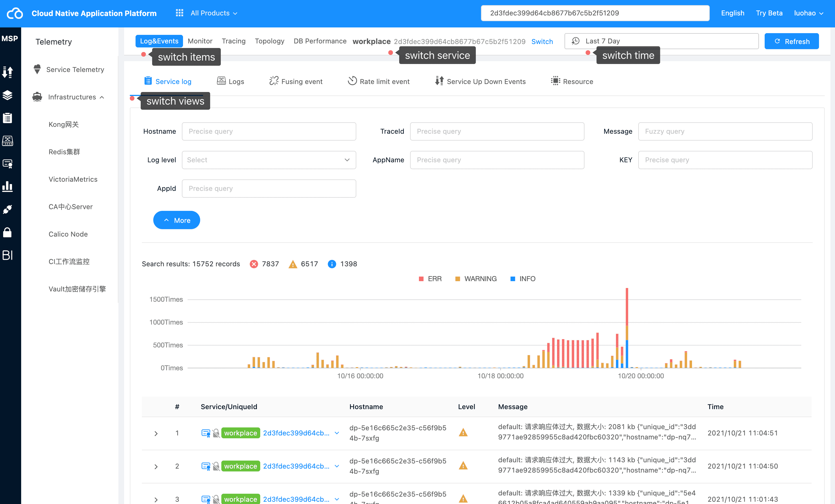
Task: Open the Last 7 Day time range selector
Action: pyautogui.click(x=661, y=41)
